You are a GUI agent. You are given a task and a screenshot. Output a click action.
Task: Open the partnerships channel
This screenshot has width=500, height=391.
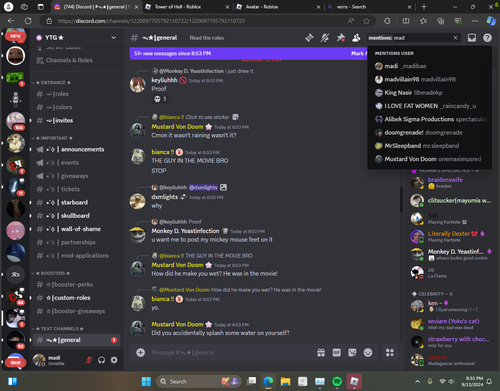tap(76, 242)
